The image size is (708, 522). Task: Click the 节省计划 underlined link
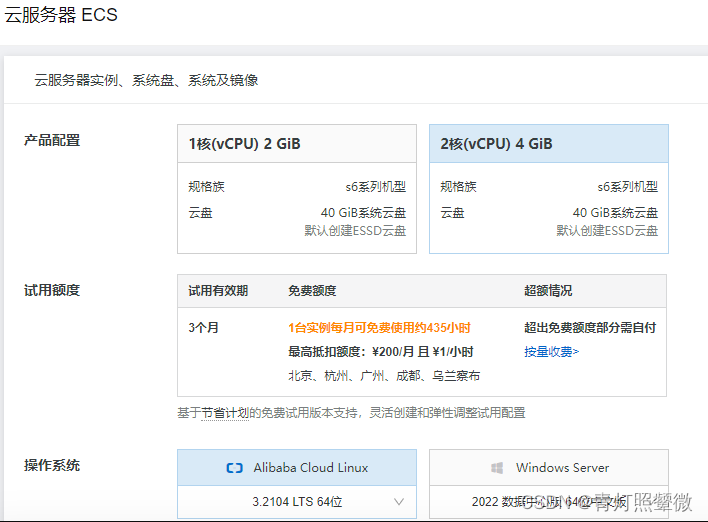225,413
